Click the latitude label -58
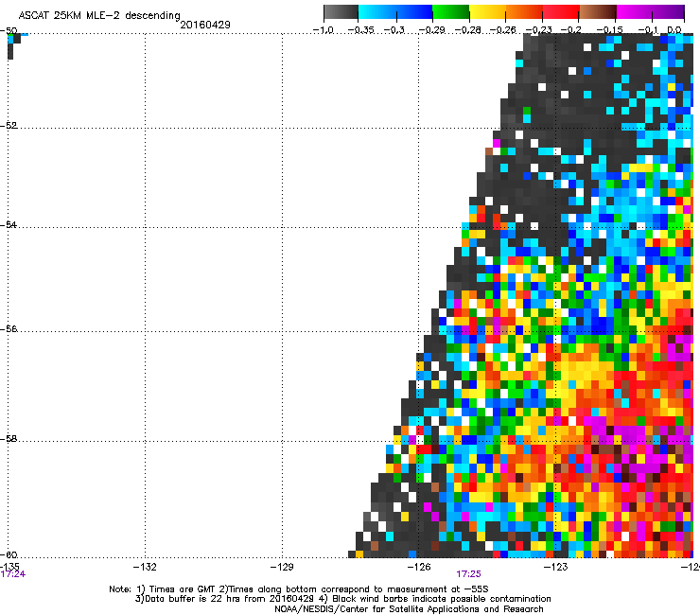The height and width of the screenshot is (615, 700). (x=9, y=439)
